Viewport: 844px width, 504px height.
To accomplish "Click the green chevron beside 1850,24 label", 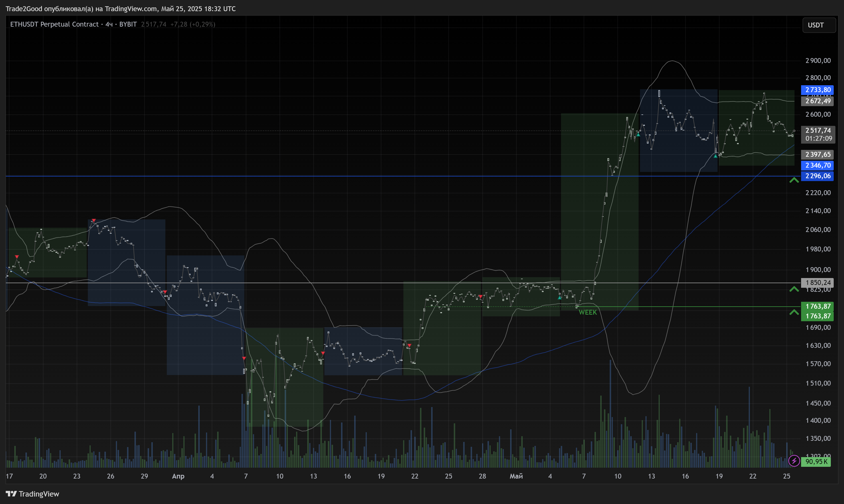I will tap(794, 289).
